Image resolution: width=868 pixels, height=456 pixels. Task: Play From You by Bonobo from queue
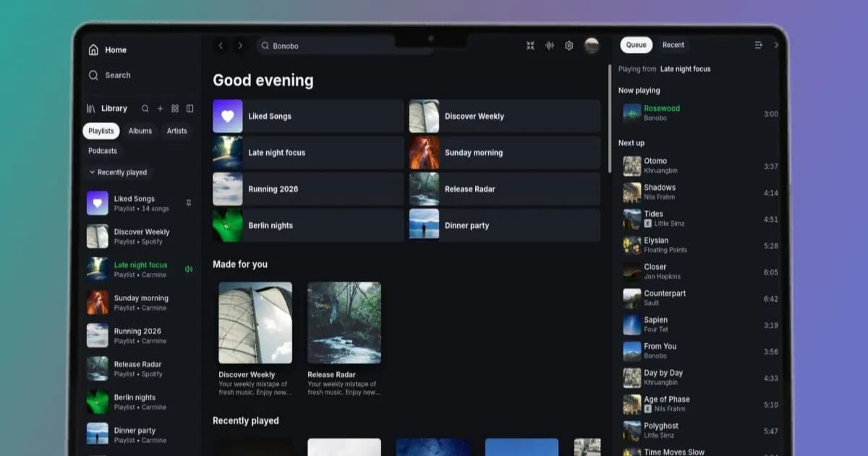pyautogui.click(x=700, y=352)
